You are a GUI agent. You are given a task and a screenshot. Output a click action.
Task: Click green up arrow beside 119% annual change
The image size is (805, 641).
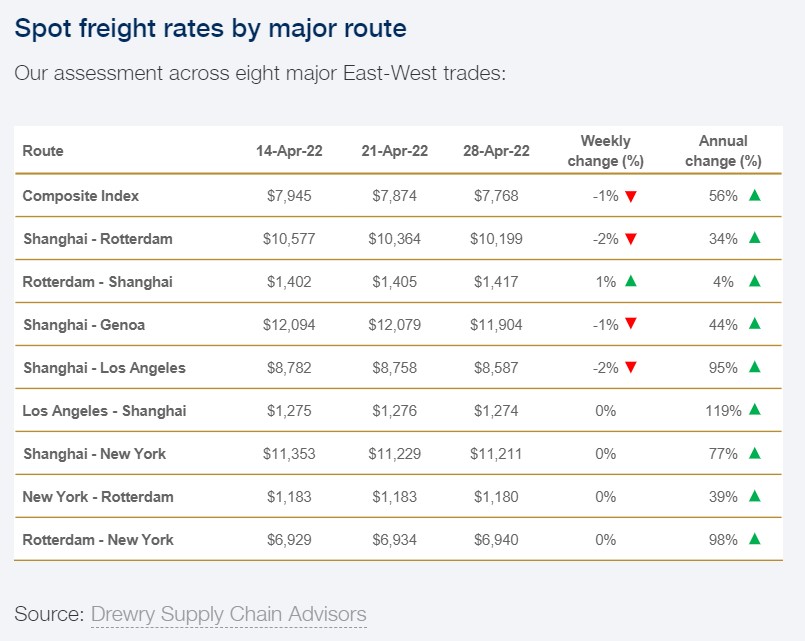pos(755,409)
